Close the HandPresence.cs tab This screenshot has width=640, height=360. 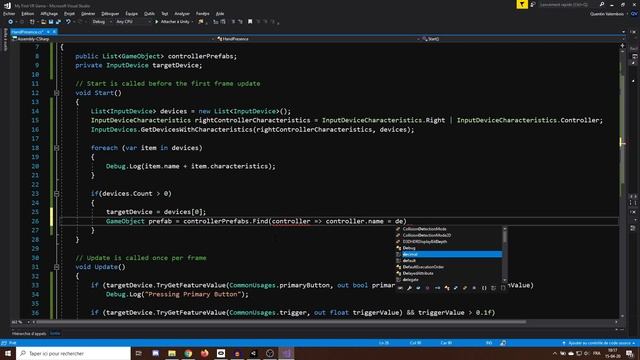(x=54, y=31)
